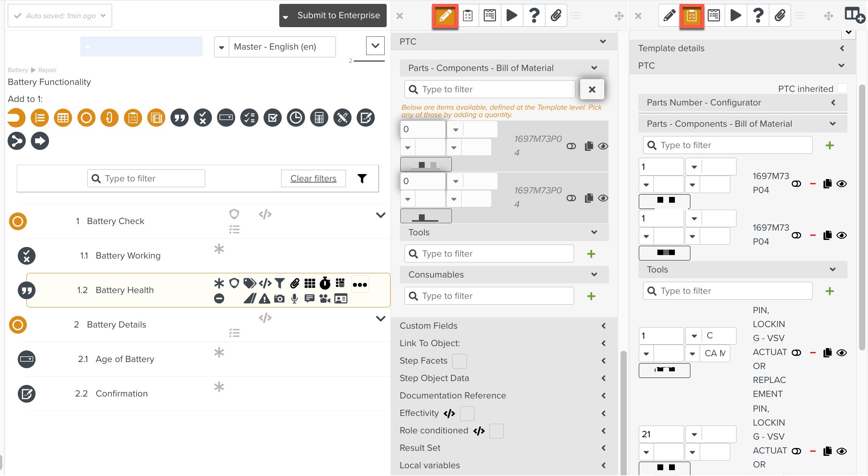This screenshot has height=476, width=868.
Task: Click the play icon in the right panel toolbar
Action: click(x=735, y=16)
